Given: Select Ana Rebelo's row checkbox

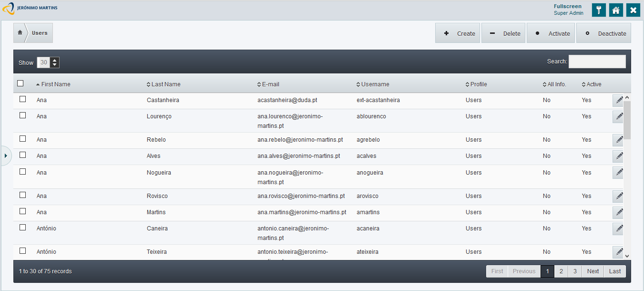Looking at the screenshot, I should point(22,139).
